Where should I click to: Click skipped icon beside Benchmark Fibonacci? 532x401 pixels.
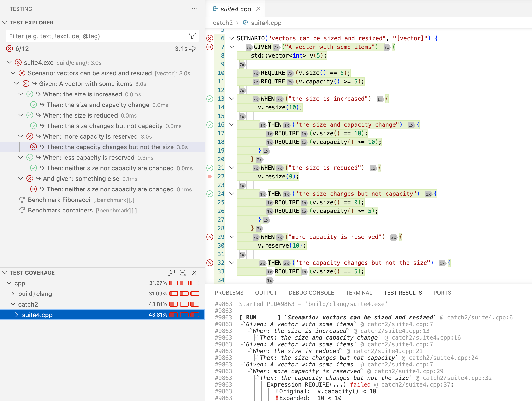coord(22,200)
